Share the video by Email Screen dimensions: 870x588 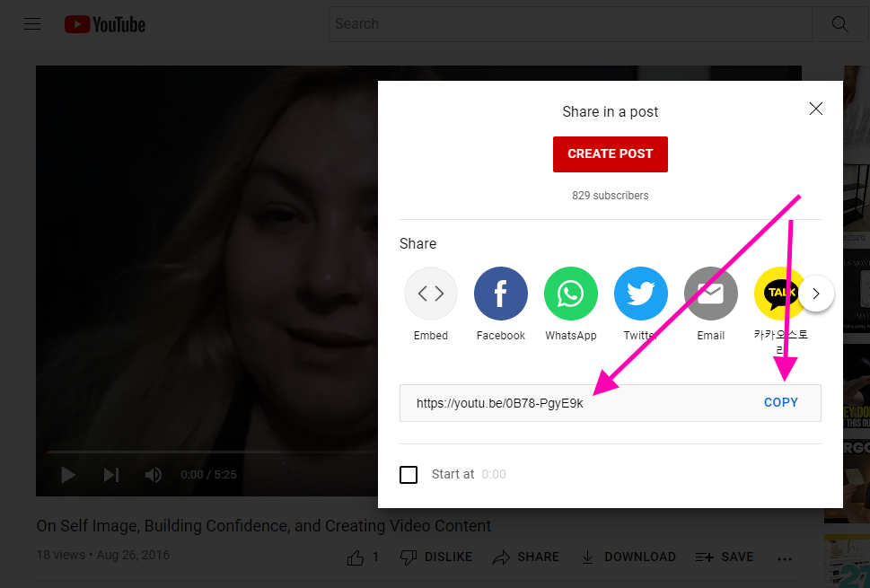(710, 294)
